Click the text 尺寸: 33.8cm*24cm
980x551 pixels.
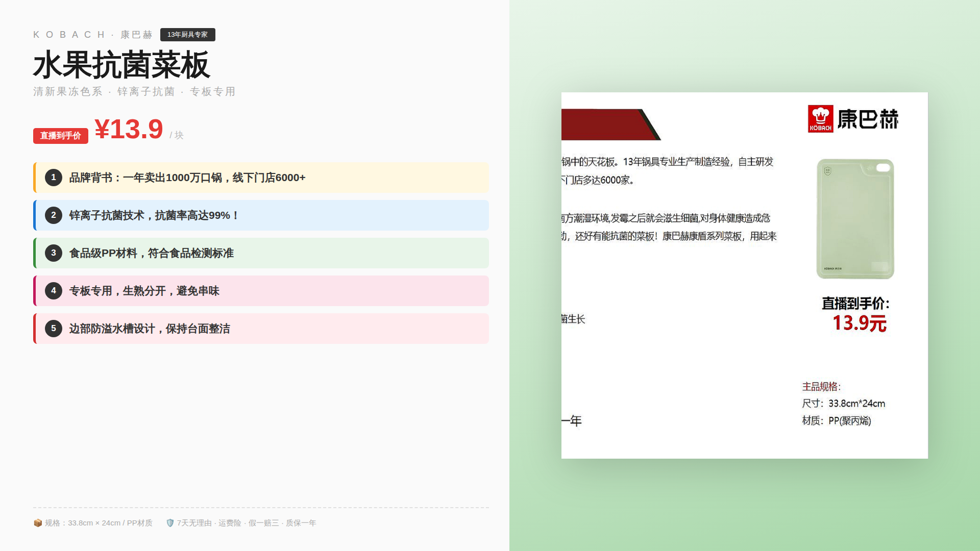pyautogui.click(x=844, y=404)
